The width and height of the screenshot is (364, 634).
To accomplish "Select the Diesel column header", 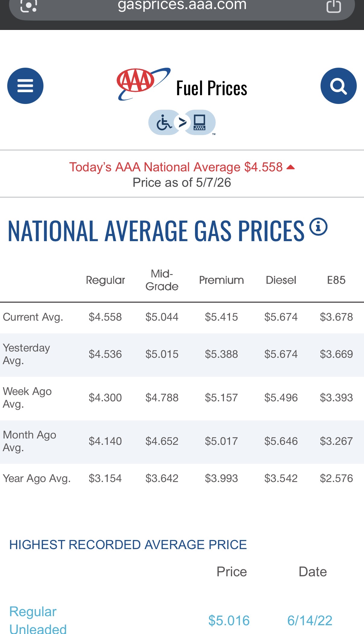I will (281, 280).
